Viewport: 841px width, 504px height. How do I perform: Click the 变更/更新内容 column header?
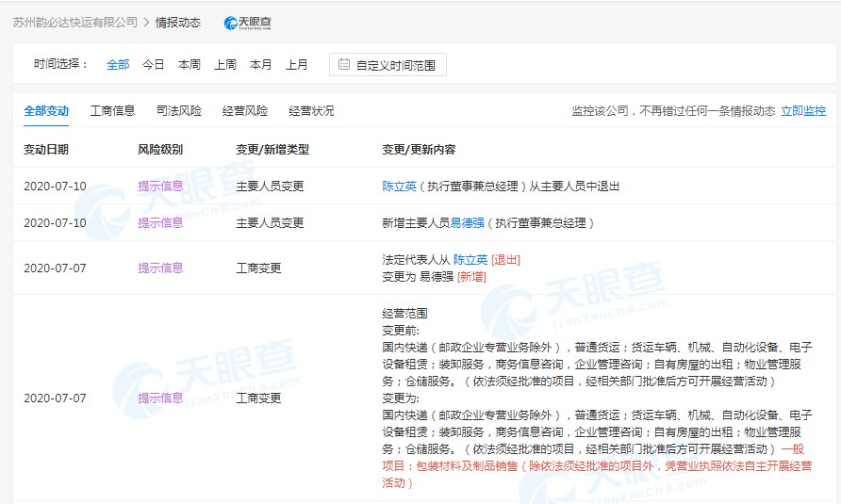pos(419,150)
